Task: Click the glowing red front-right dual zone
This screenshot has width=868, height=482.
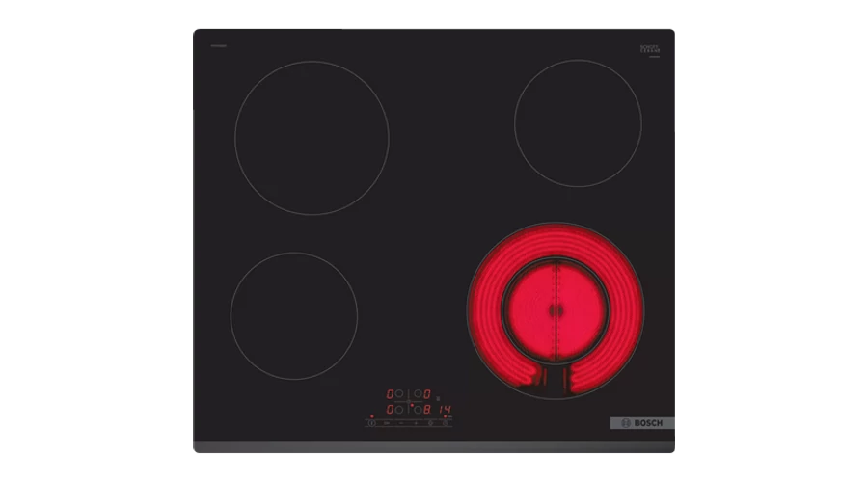Action: [x=556, y=310]
